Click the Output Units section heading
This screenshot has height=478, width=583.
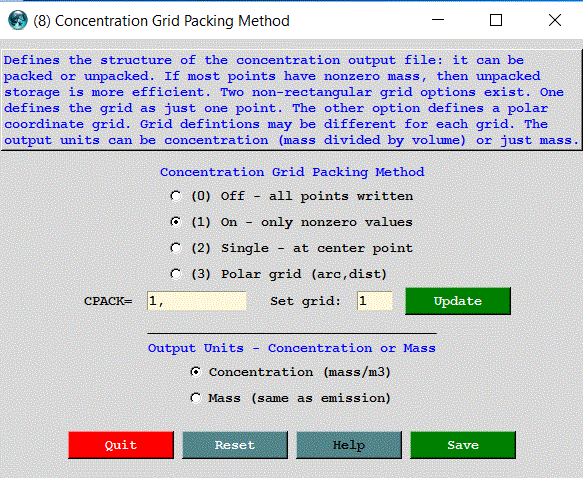(292, 348)
